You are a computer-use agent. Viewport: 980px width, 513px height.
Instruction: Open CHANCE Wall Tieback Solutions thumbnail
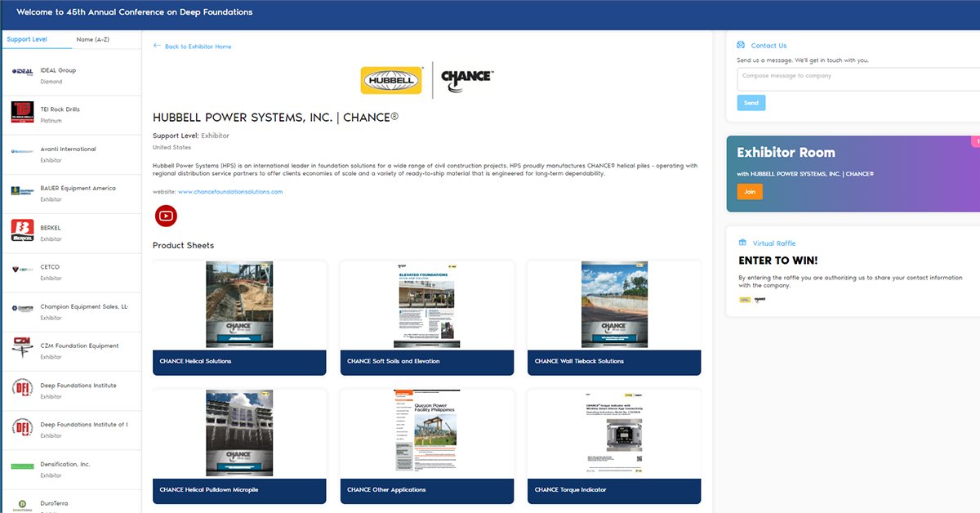click(x=614, y=305)
